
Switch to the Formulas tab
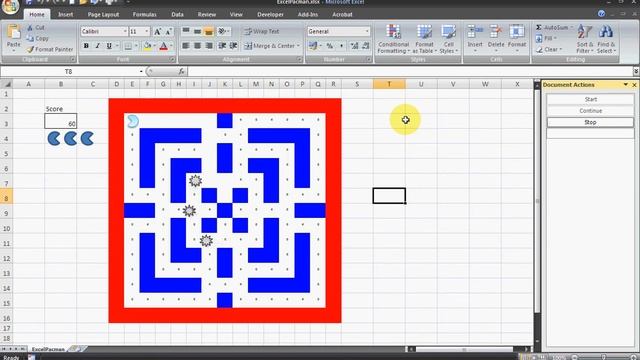coord(144,14)
